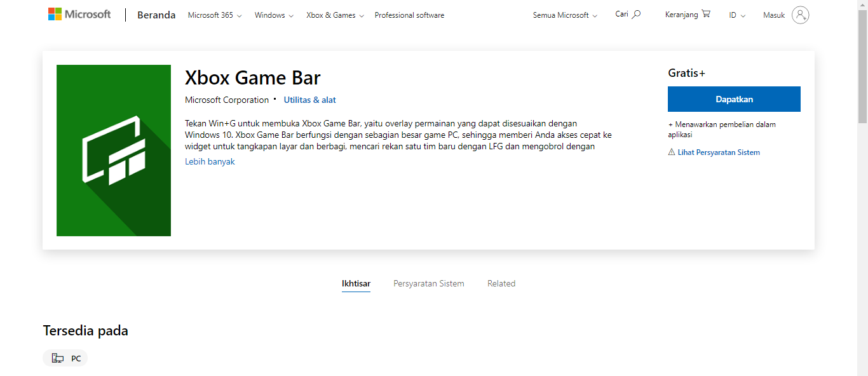Click the warning triangle icon
The width and height of the screenshot is (868, 376).
672,152
